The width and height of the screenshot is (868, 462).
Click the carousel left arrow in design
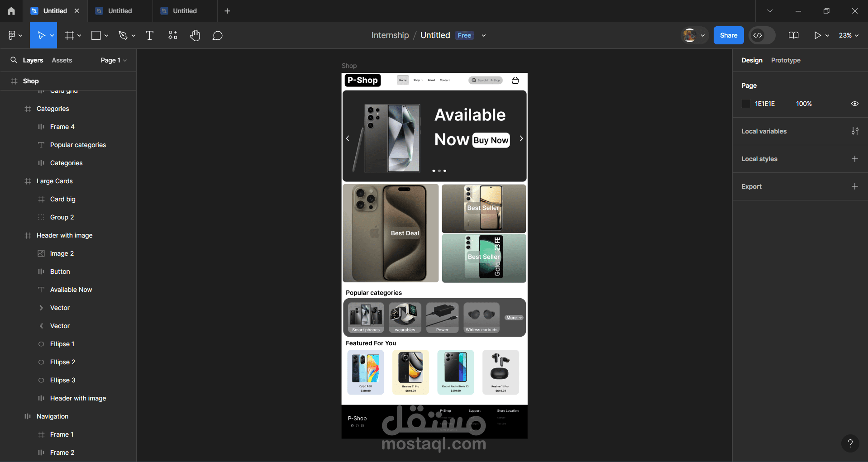point(348,138)
